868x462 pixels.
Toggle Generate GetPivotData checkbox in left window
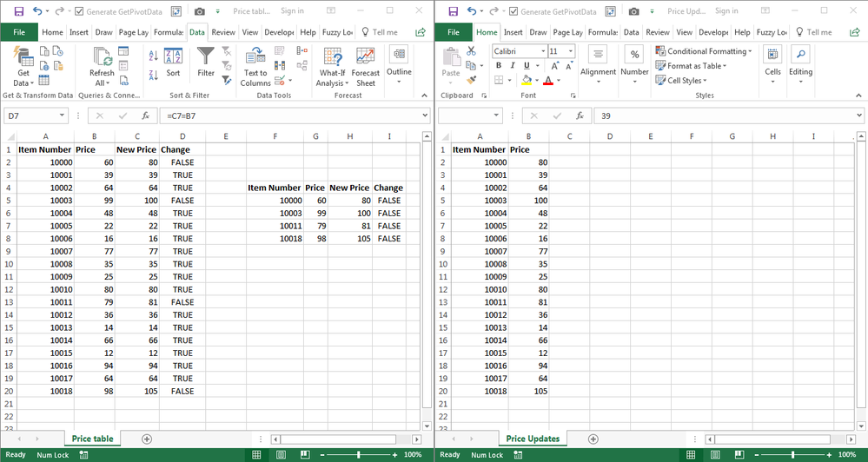tap(80, 11)
